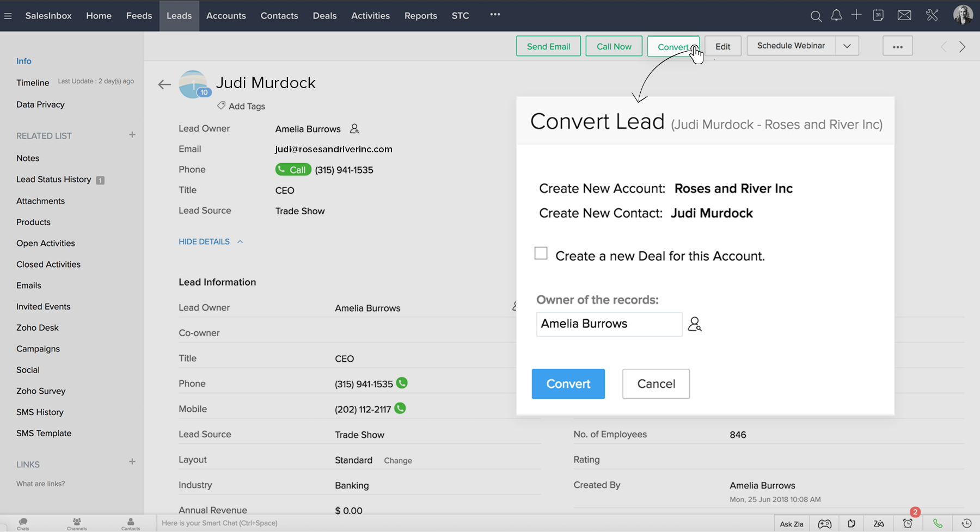Go to the Home tab
The image size is (980, 532).
point(99,16)
